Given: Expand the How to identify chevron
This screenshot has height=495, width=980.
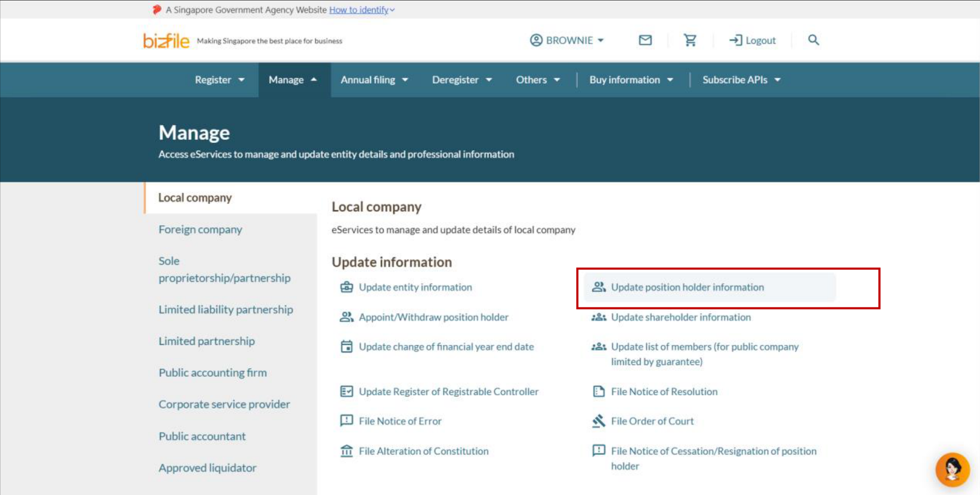Looking at the screenshot, I should (392, 10).
